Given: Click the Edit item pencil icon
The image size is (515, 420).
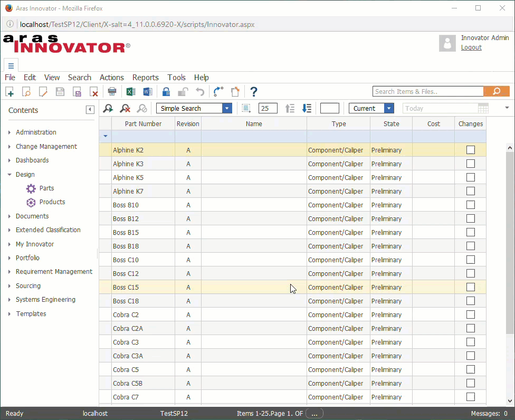Looking at the screenshot, I should point(43,92).
